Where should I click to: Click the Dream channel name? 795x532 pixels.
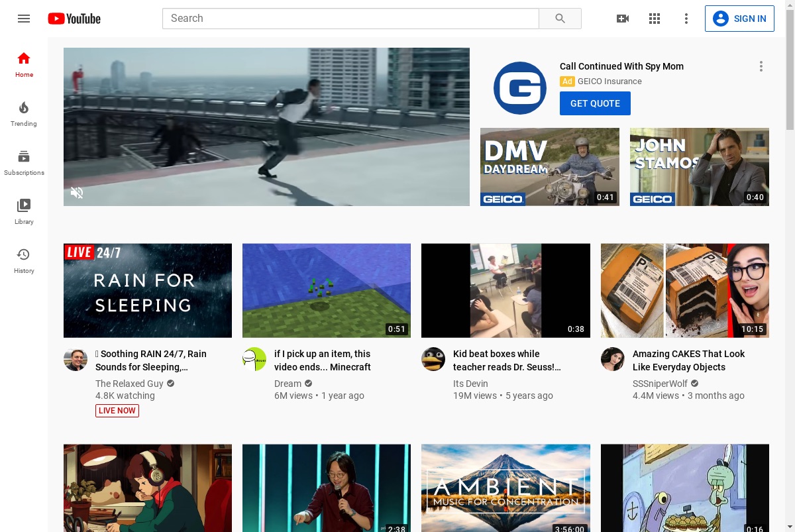click(288, 384)
